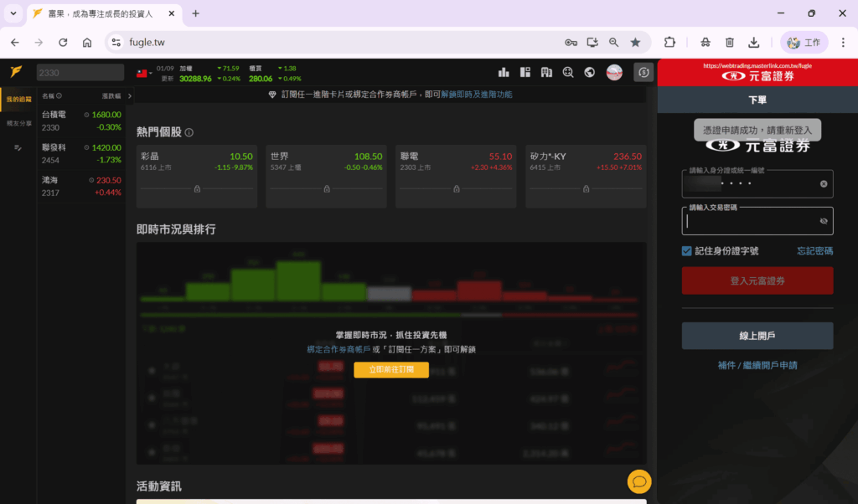The height and width of the screenshot is (504, 858).
Task: Click the Fugle logo icon
Action: click(16, 72)
